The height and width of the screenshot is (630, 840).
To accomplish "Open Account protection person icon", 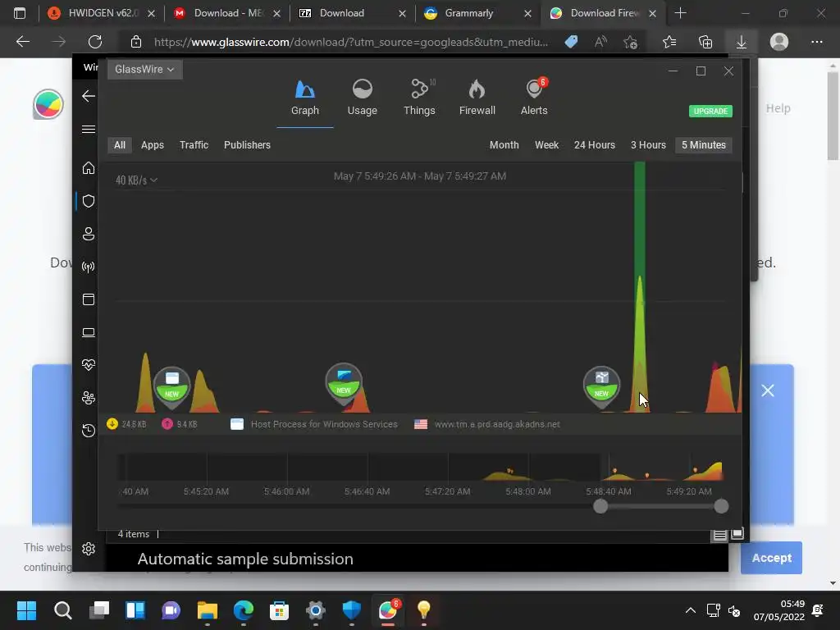I will click(89, 234).
